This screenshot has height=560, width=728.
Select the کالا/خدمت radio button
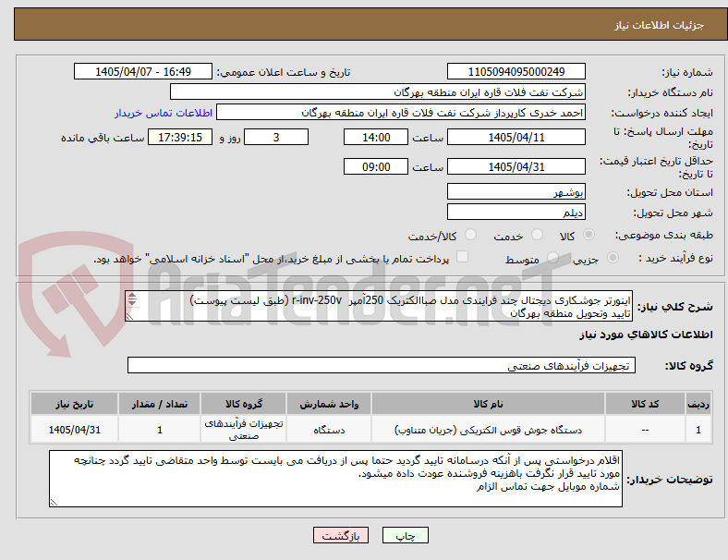tap(471, 235)
